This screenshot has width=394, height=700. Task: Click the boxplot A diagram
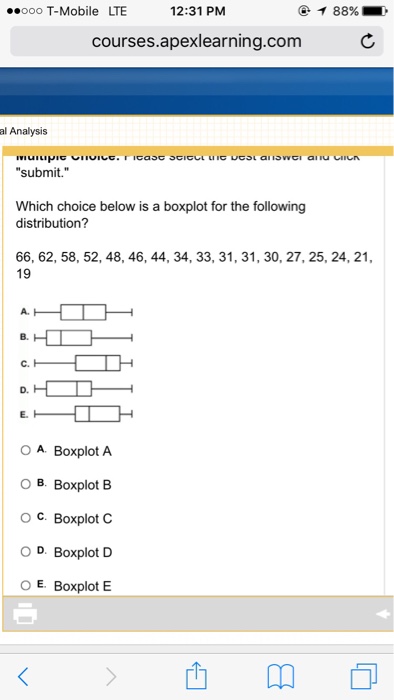click(x=83, y=312)
